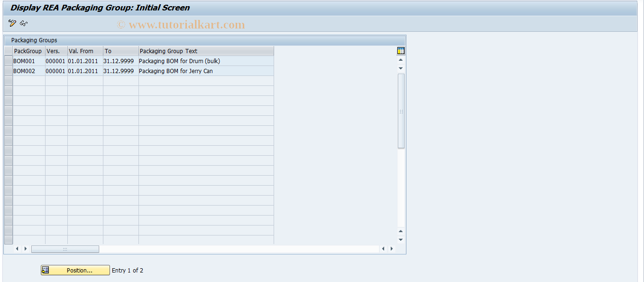Select the row marker for BOM002

point(8,71)
